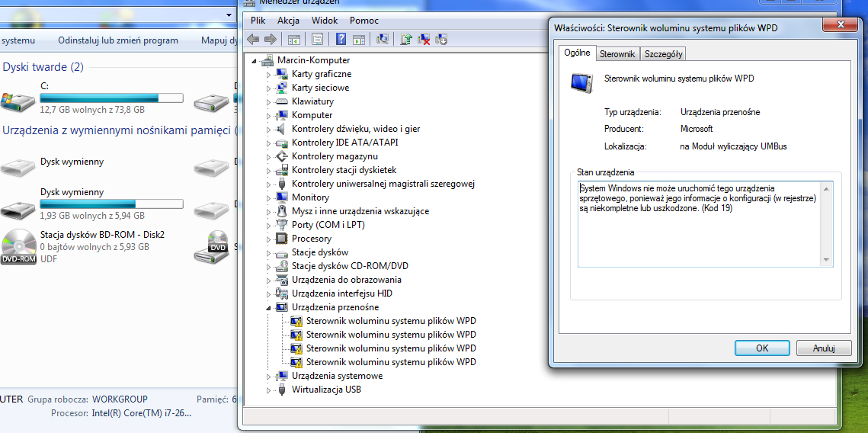Click Grupa robocza: WORKGROUP in the details pane
Screen dimensions: 868x433
point(88,399)
